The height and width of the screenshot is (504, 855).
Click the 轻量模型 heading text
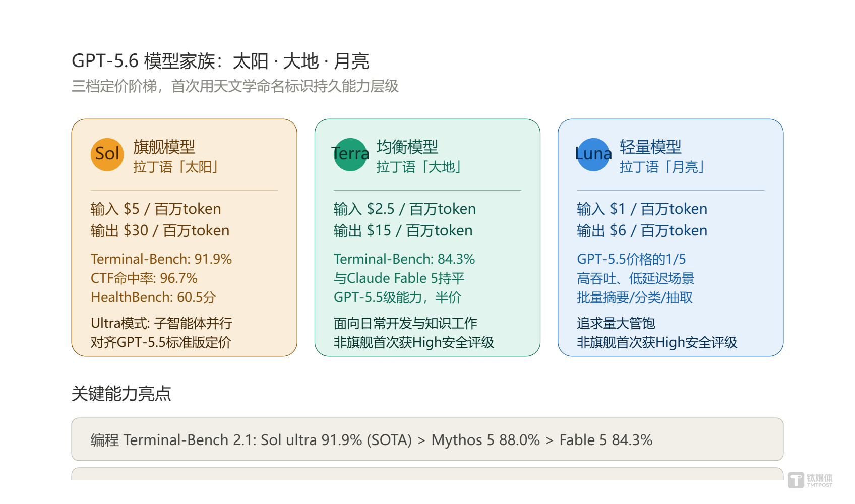point(650,147)
